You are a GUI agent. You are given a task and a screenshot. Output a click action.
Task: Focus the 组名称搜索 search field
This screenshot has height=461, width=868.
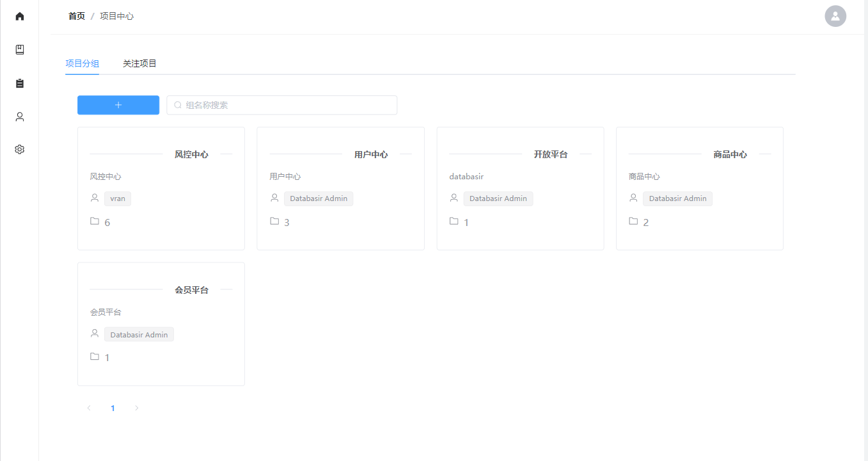click(x=288, y=105)
